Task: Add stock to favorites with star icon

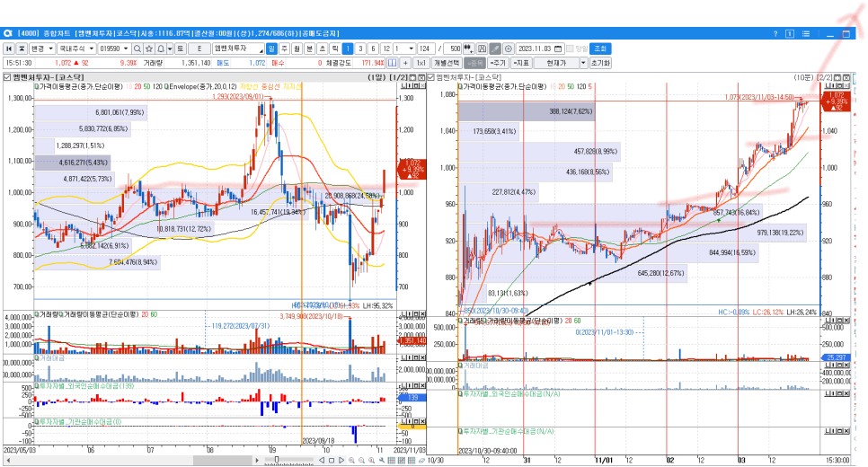Action: [x=149, y=48]
